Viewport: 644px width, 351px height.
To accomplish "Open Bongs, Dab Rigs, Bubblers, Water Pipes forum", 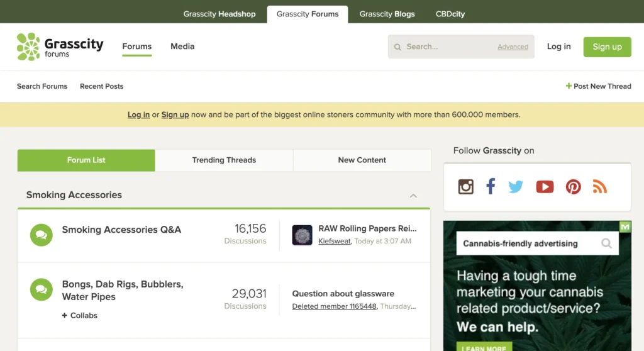I will [123, 290].
